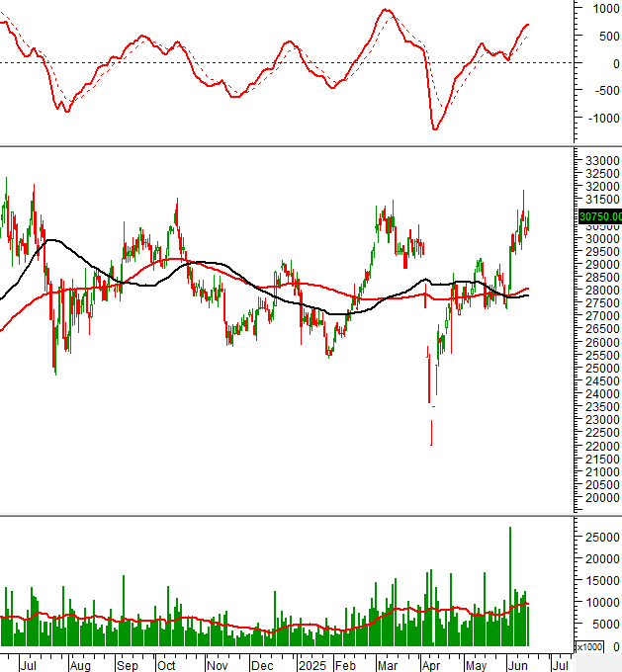Select the Mar label on the time axis
This screenshot has width=622, height=672.
coord(388,665)
